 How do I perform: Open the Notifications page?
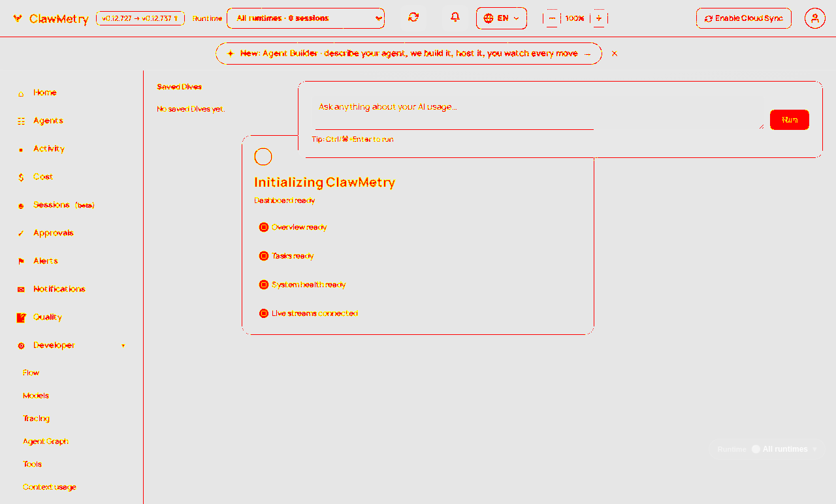[x=72, y=290]
